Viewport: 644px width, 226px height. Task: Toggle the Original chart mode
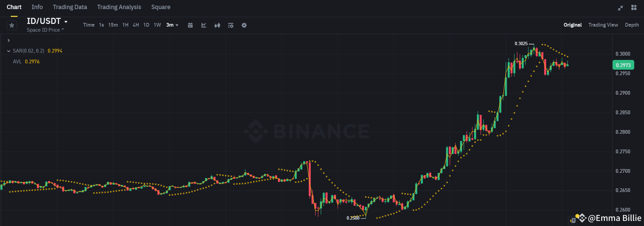(x=572, y=25)
